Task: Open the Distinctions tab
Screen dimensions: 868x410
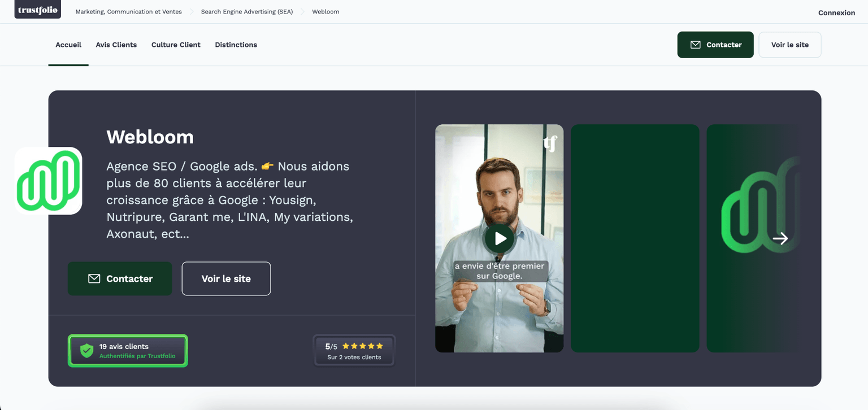Action: [236, 45]
